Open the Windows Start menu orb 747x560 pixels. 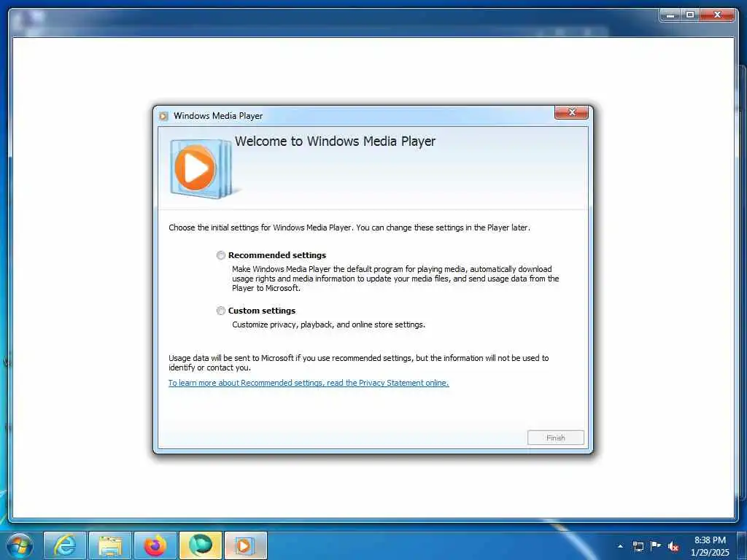[20, 545]
